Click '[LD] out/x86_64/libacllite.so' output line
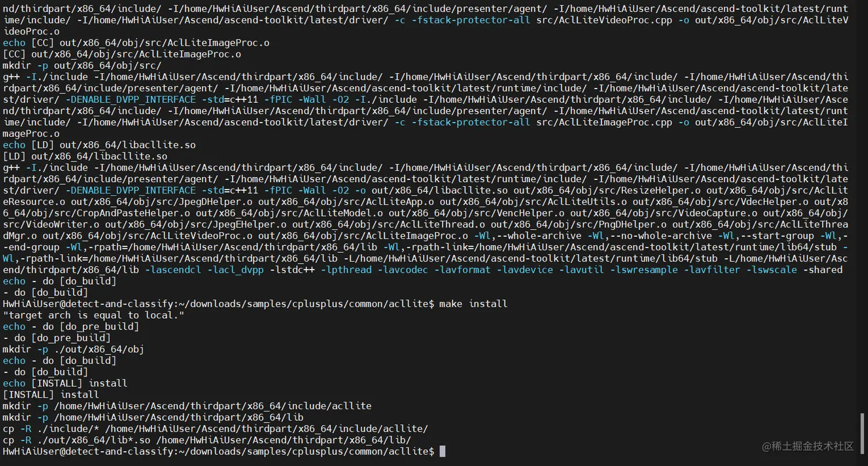This screenshot has width=868, height=466. [x=85, y=156]
